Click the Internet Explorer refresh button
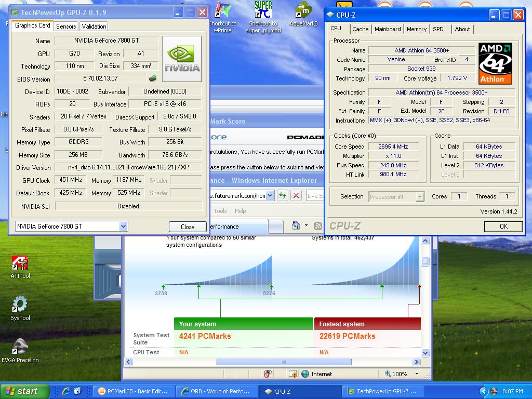 point(282,195)
